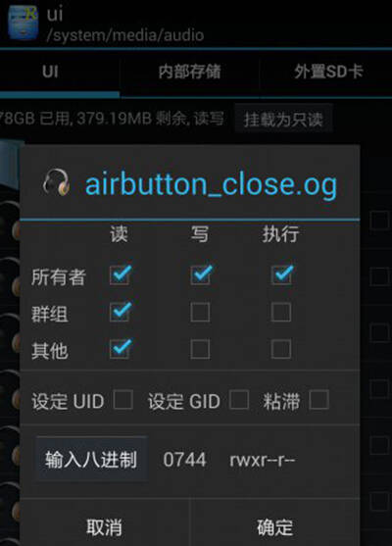The height and width of the screenshot is (546, 392).
Task: Enable others write permission checkbox
Action: [200, 349]
